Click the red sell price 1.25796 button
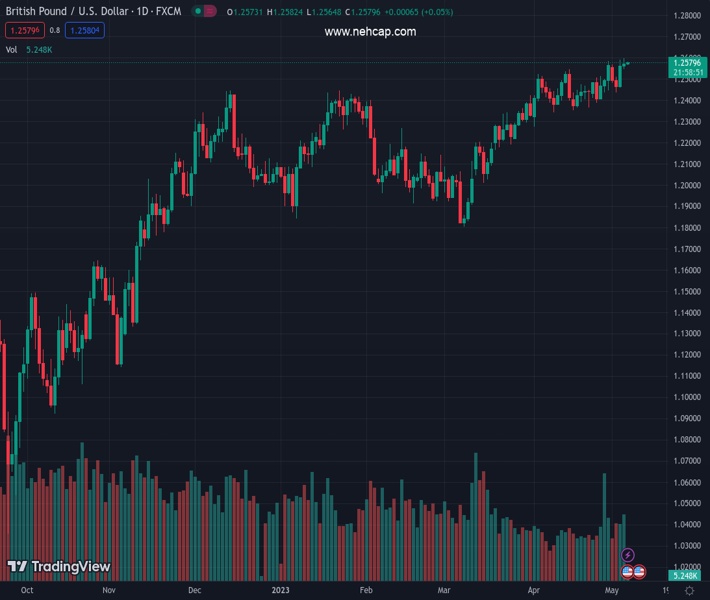Screen dimensions: 710x600 pyautogui.click(x=22, y=30)
